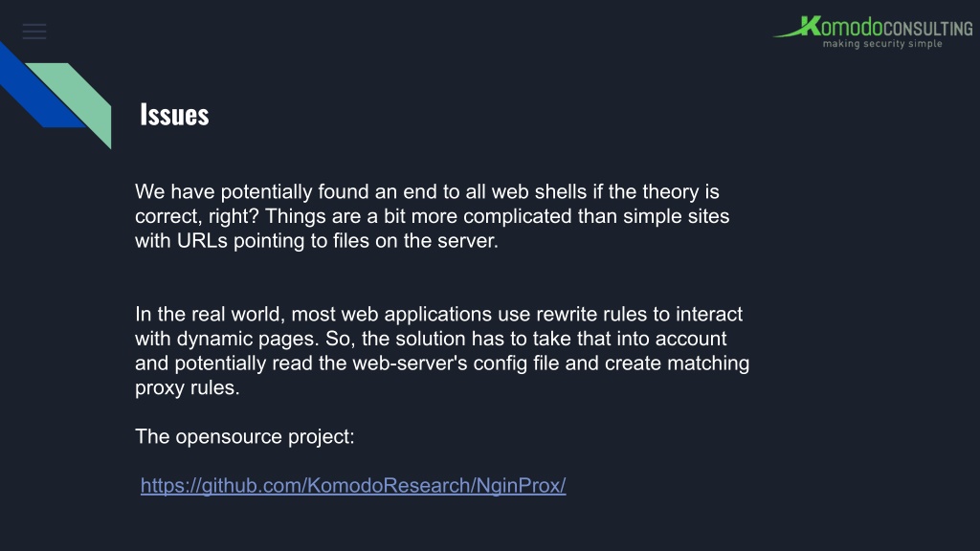This screenshot has width=980, height=551.
Task: Click the paragraph starting 'In the real world'
Action: click(x=442, y=350)
